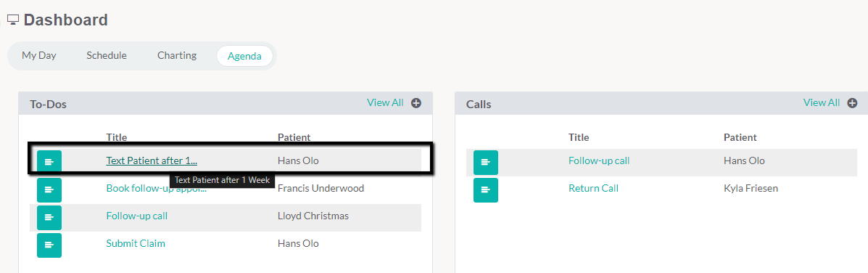Add new call with plus icon
The image size is (868, 273).
point(852,103)
